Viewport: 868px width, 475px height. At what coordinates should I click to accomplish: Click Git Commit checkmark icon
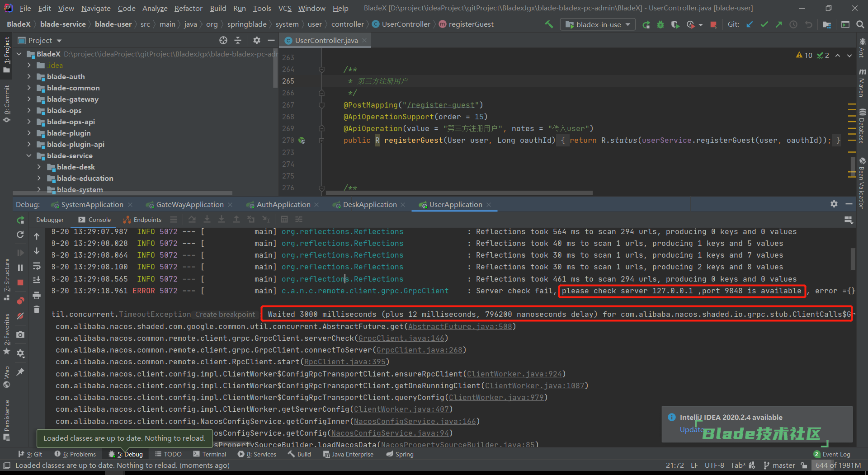pos(764,24)
